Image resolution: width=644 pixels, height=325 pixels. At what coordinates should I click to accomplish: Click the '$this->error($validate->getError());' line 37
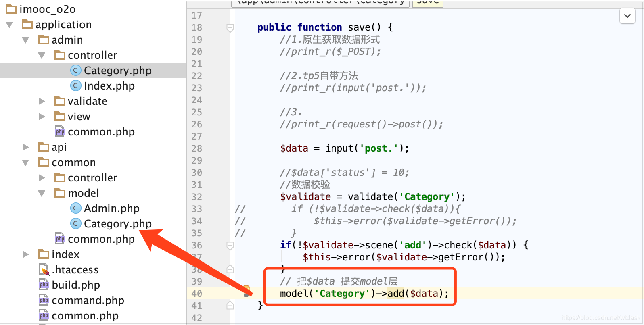tap(404, 257)
